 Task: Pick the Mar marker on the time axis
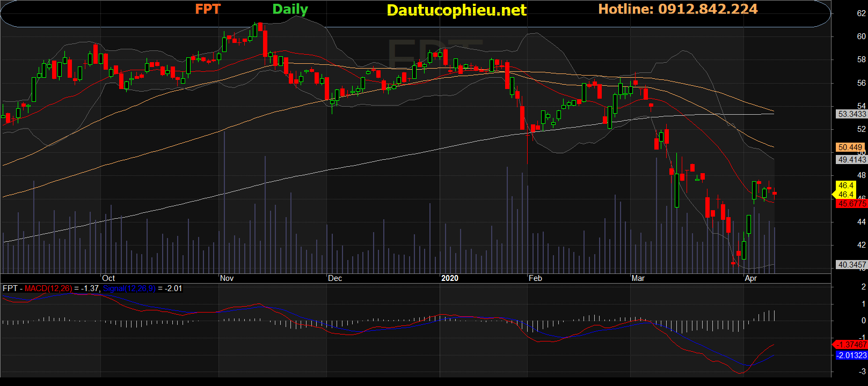(x=638, y=278)
